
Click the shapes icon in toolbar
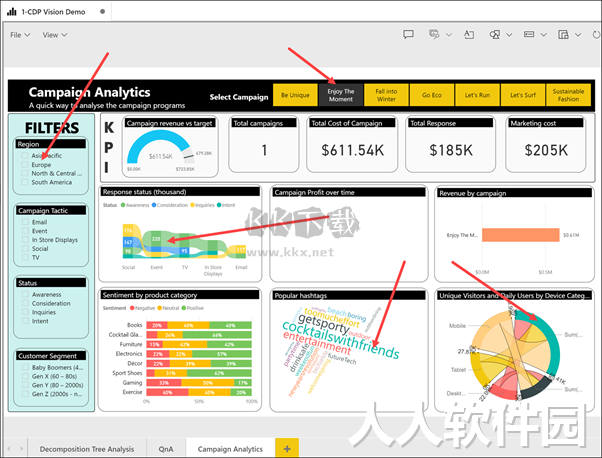(x=494, y=35)
